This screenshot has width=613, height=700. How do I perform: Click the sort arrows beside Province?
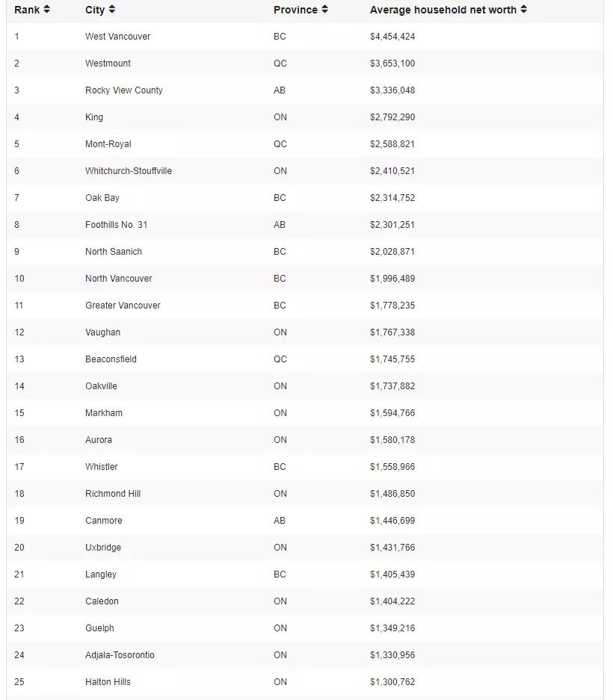[x=324, y=10]
